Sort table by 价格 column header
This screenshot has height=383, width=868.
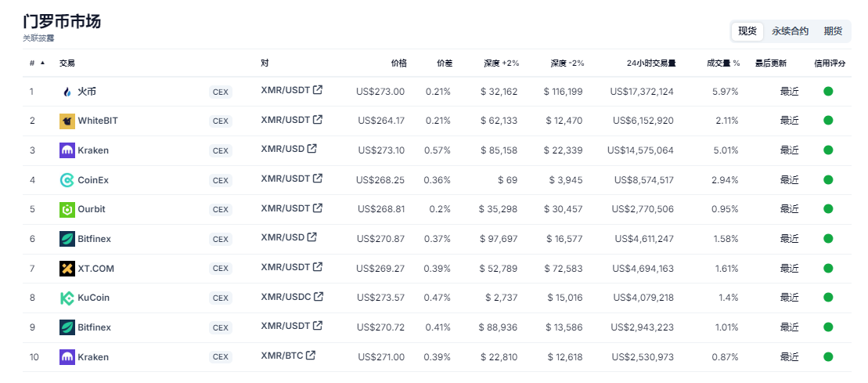coord(398,63)
